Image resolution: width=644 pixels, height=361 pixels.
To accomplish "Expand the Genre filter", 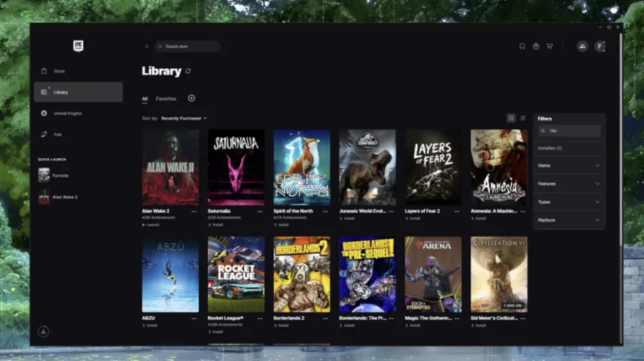I will pos(569,166).
